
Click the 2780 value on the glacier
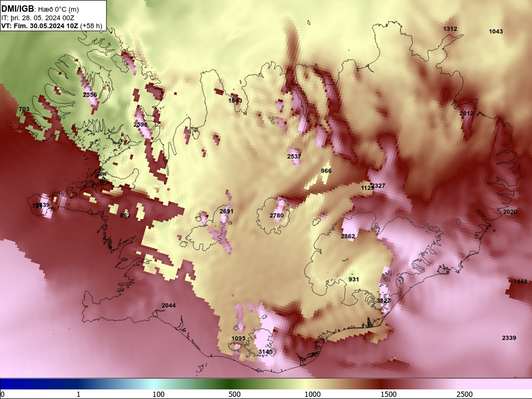(277, 216)
